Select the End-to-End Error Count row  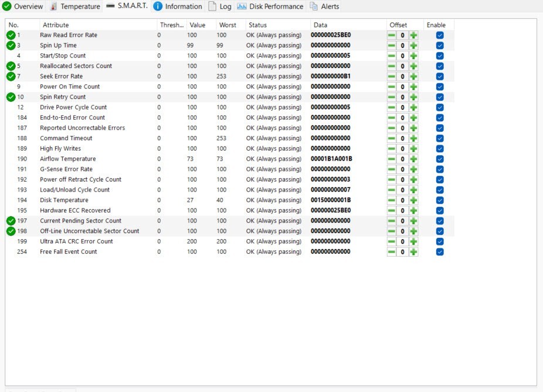pyautogui.click(x=230, y=118)
